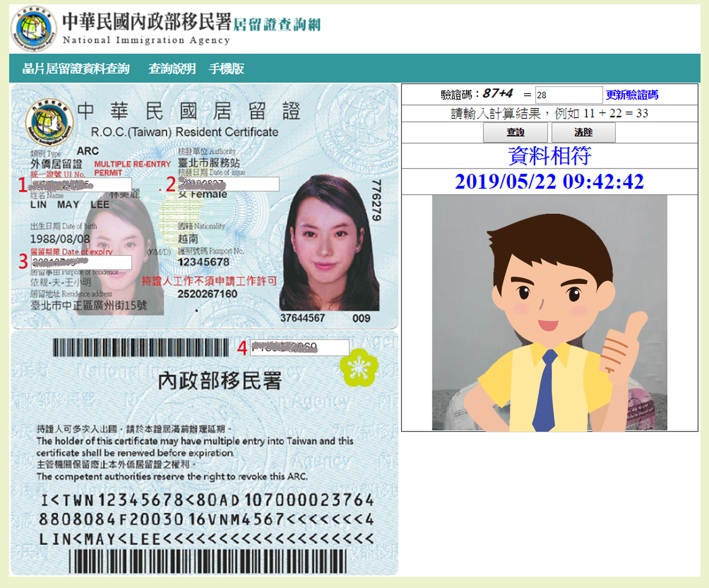Switch to the 手機版 mobile version

226,68
